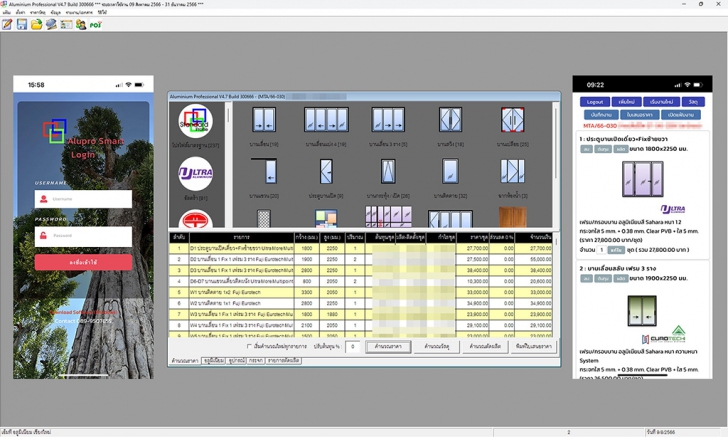Click the Username field on login screen

point(83,199)
